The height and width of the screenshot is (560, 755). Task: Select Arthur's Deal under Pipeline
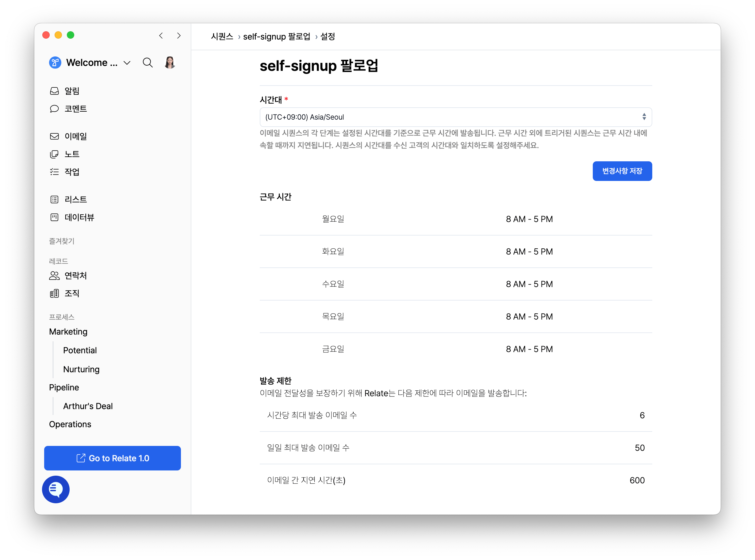[88, 406]
